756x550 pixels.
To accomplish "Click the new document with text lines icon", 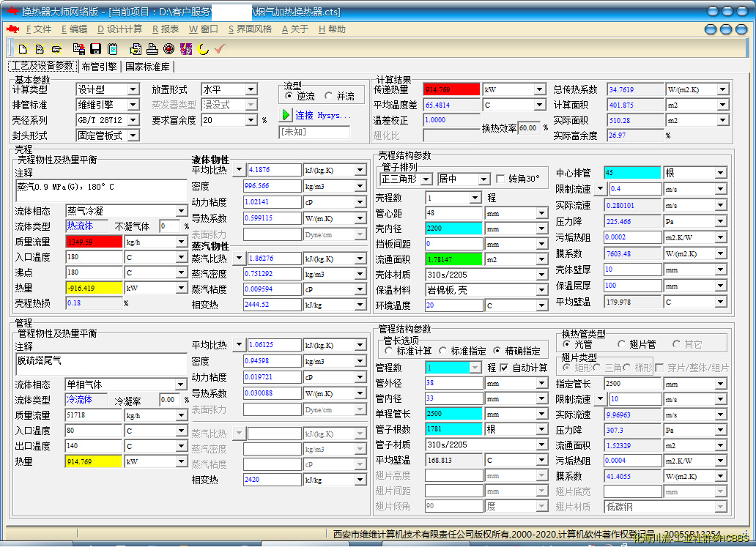I will 40,48.
